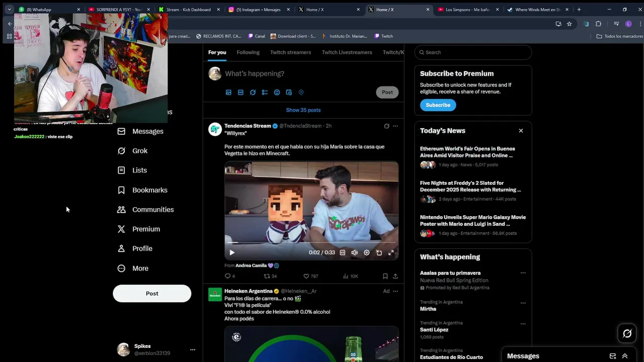Open the floating Grok button
This screenshot has height=362, width=644.
coord(627,333)
